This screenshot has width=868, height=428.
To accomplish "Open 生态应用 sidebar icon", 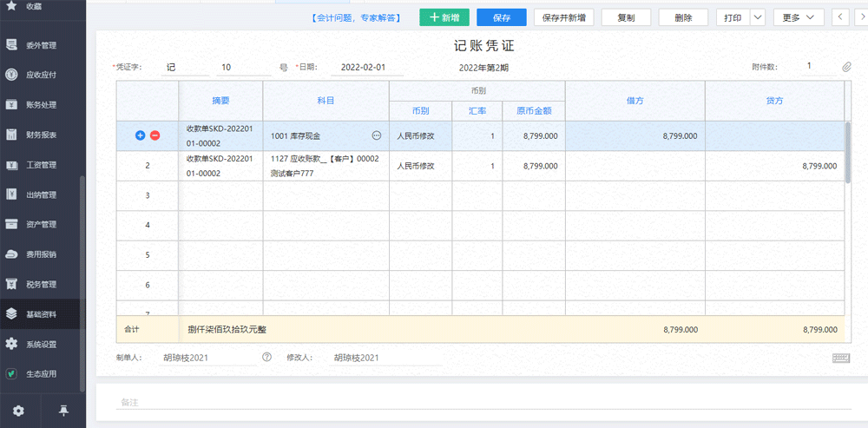I will (11, 373).
